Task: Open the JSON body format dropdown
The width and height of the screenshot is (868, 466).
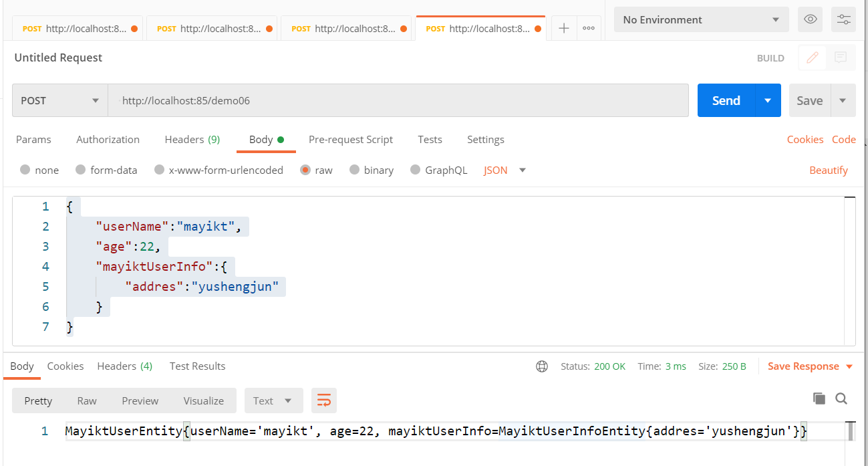Action: (504, 170)
